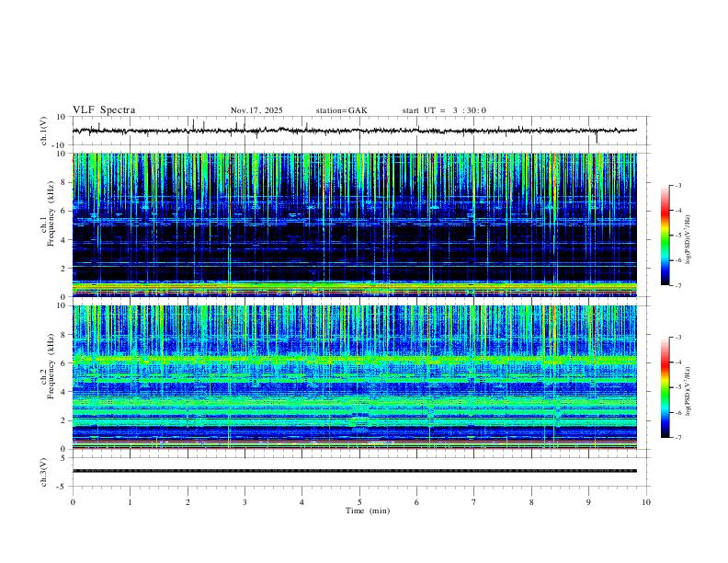Click the "start UT = 3 :30: 0" text
The width and height of the screenshot is (728, 563).
(444, 110)
